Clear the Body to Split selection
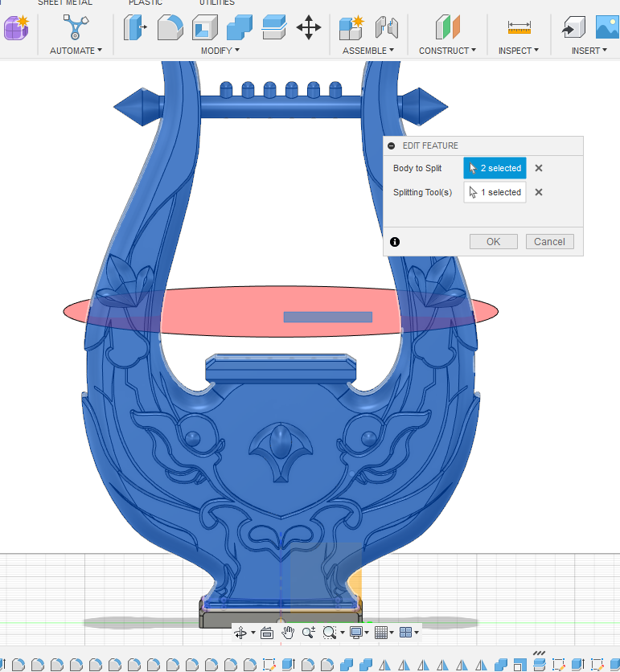Viewport: 620px width, 672px height. pyautogui.click(x=539, y=168)
